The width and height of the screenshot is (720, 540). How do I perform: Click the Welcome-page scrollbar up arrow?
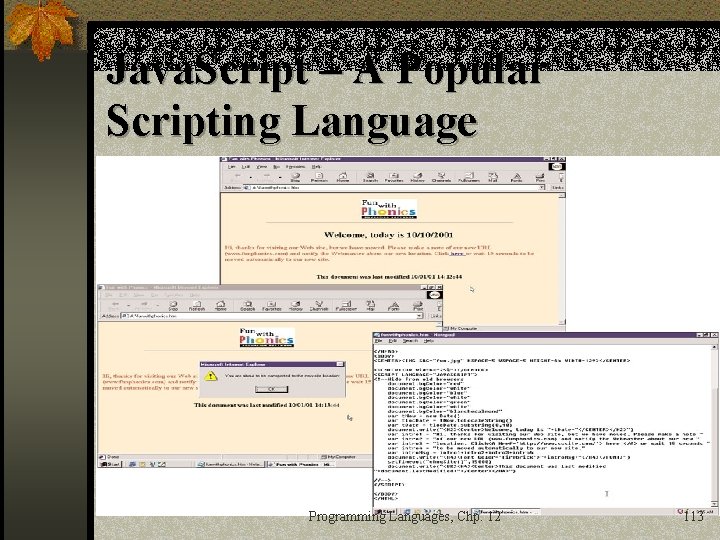[562, 196]
